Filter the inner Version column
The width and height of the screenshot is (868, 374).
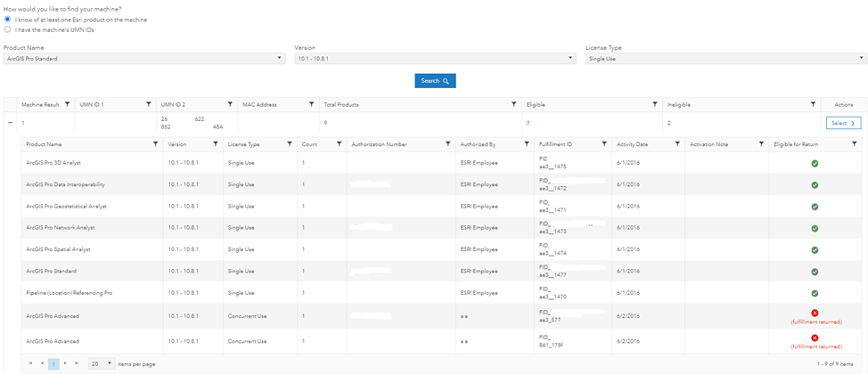point(216,144)
